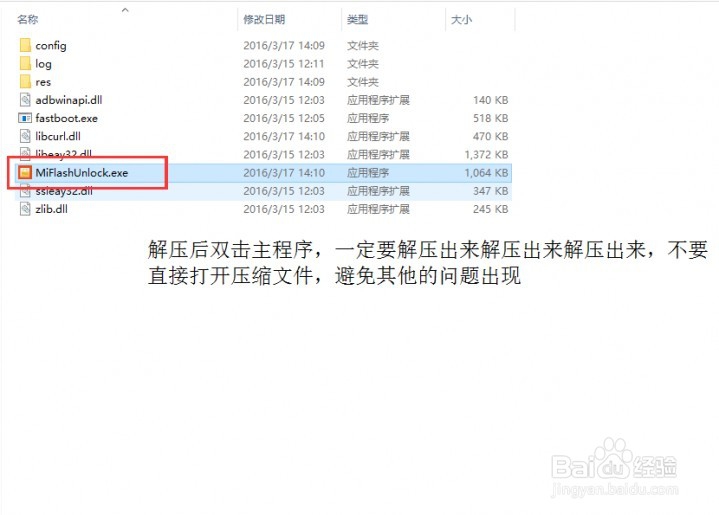Sort by the 类型 column header
This screenshot has width=719, height=515.
(358, 19)
